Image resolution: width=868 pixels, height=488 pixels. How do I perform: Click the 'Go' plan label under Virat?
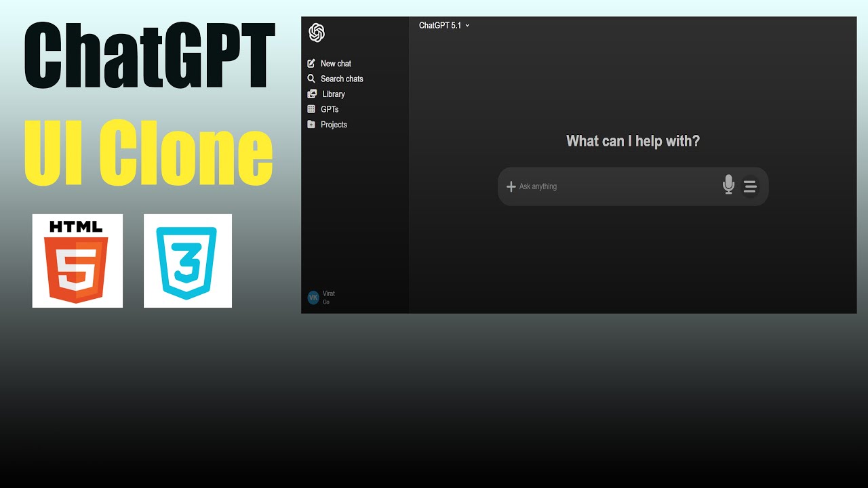tap(326, 302)
